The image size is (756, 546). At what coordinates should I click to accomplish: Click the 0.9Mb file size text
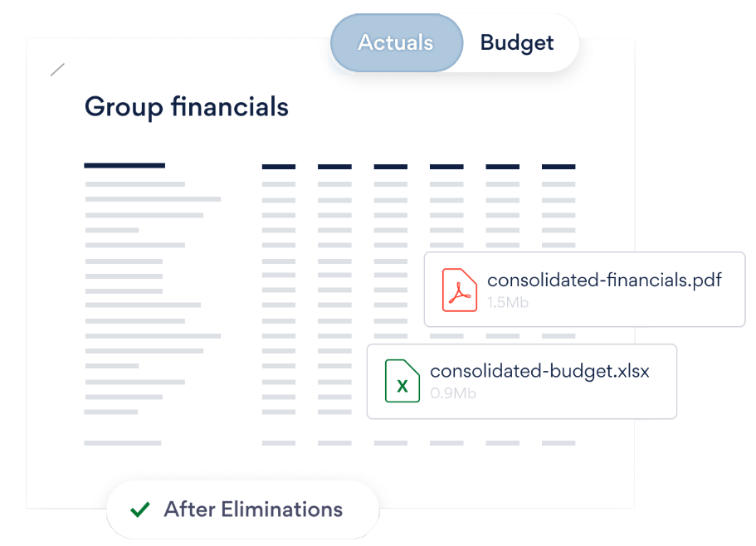(453, 393)
